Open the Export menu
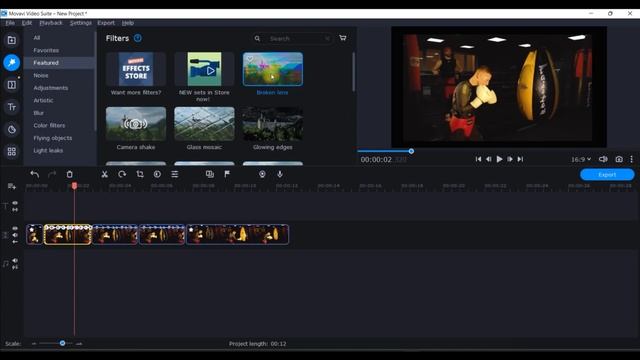This screenshot has height=360, width=640. 106,23
